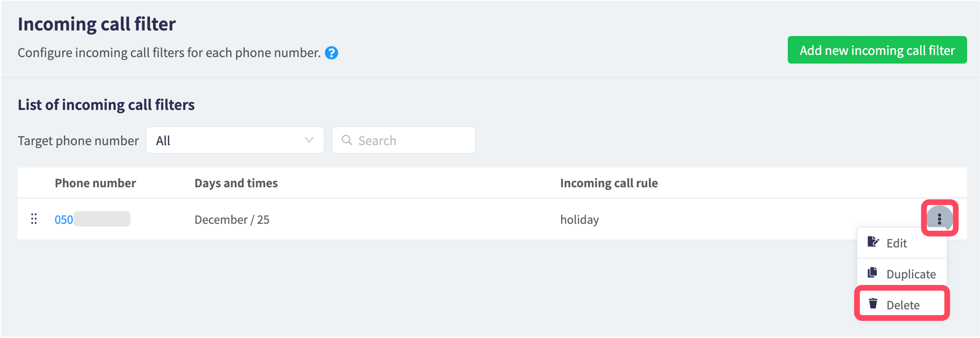The image size is (980, 338).
Task: Click the pencil icon next to Edit
Action: tap(873, 242)
